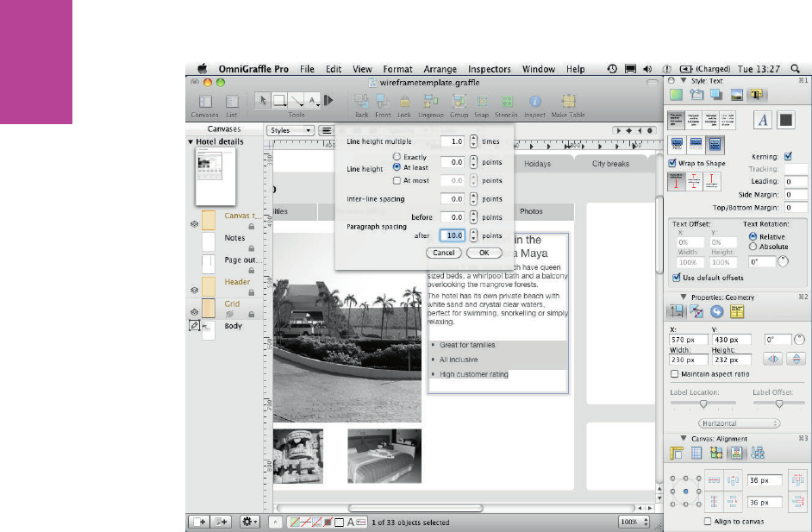This screenshot has height=532, width=812.
Task: Click the dark text color swatch
Action: [785, 121]
